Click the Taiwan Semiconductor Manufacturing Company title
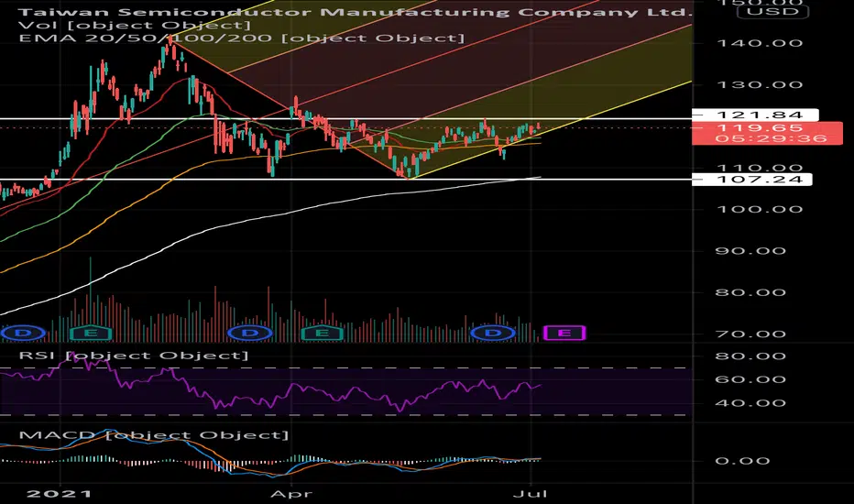This screenshot has height=504, width=854. (356, 12)
